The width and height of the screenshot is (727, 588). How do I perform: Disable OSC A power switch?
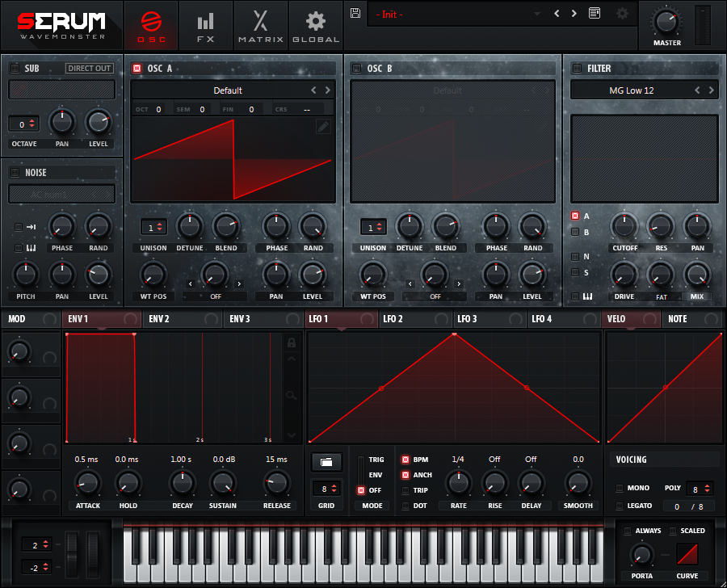coord(137,68)
